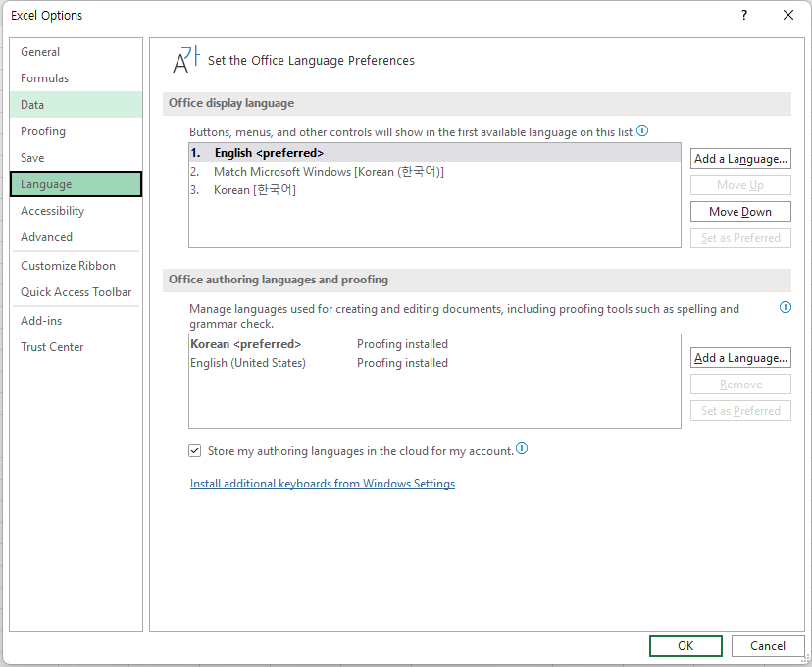This screenshot has width=812, height=667.
Task: Open Trust Center settings
Action: coord(76,347)
